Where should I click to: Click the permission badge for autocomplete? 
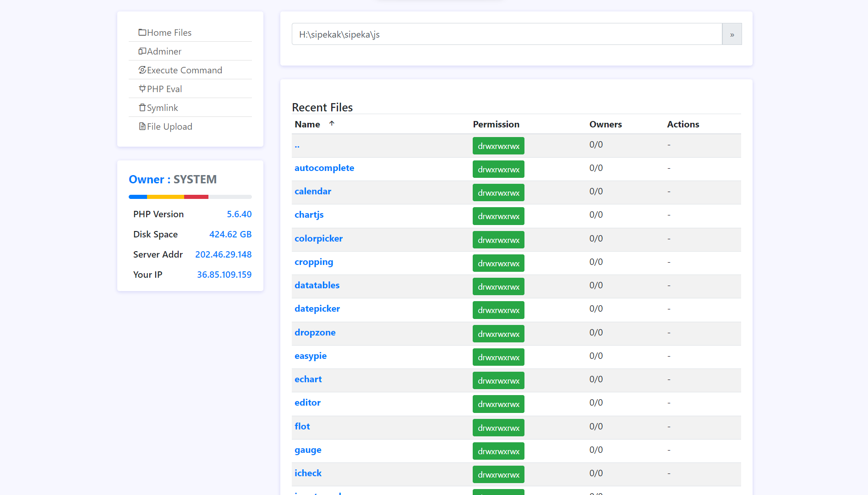click(x=498, y=170)
